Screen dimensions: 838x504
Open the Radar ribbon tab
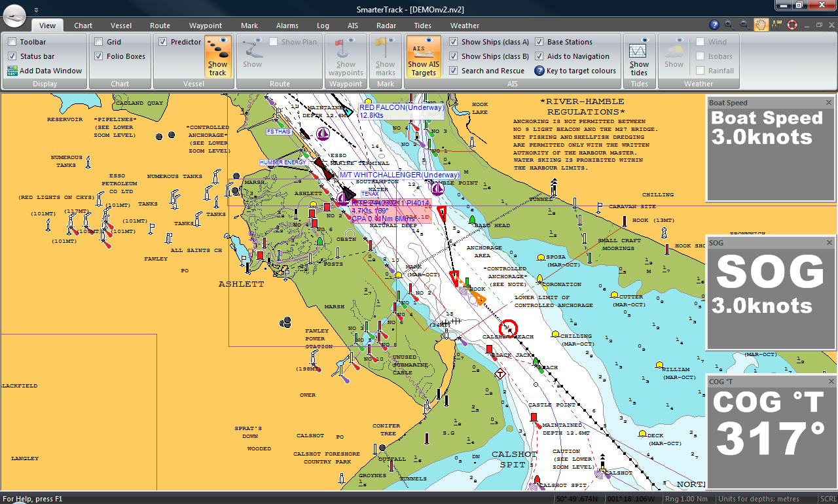click(x=386, y=26)
